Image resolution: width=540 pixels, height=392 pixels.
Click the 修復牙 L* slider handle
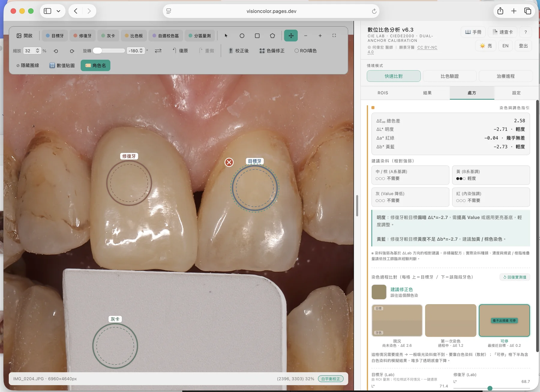pyautogui.click(x=490, y=388)
